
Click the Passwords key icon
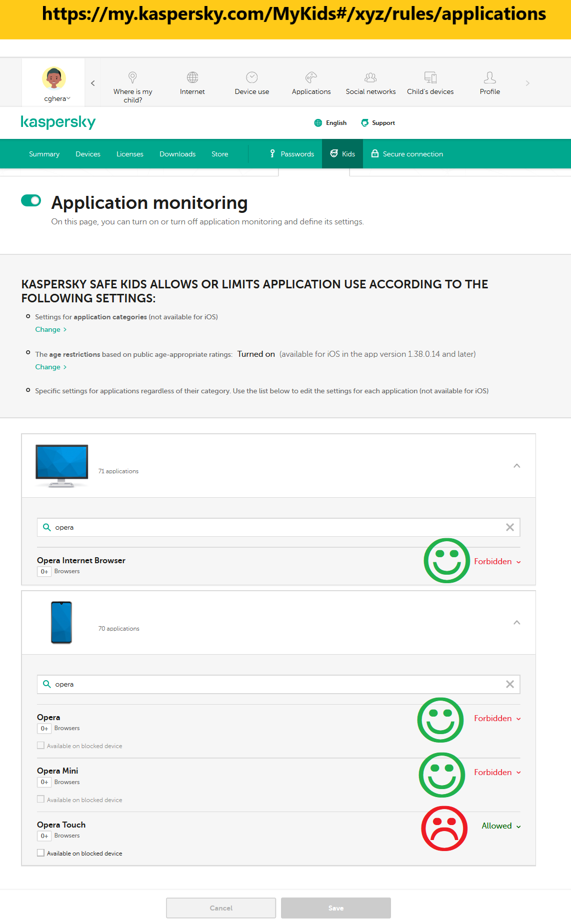[x=272, y=153]
